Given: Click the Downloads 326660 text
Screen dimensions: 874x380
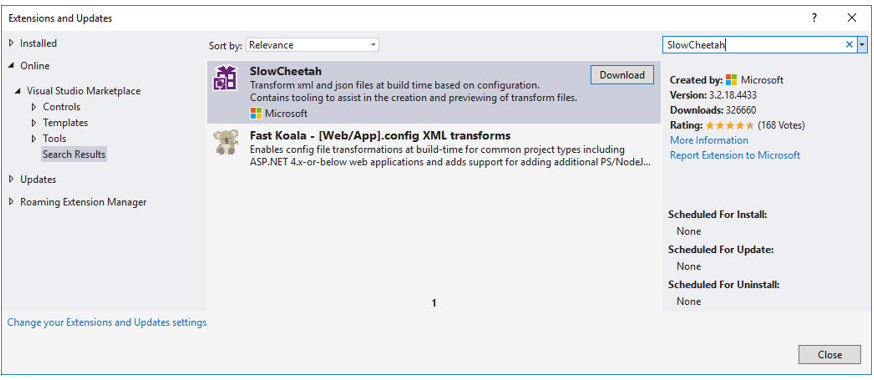Looking at the screenshot, I should click(x=713, y=110).
